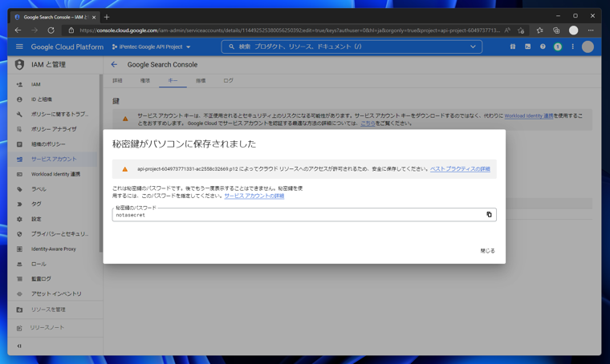This screenshot has height=364, width=610.
Task: Go back using the arrow beside Google Search Console
Action: pos(114,64)
